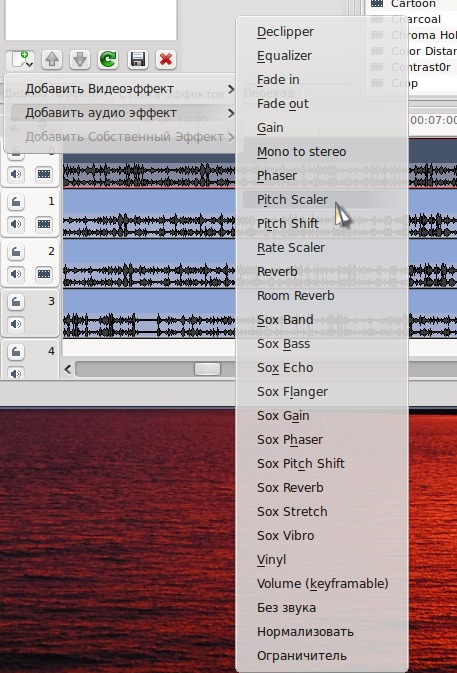Select Pitch Scaler effect
The height and width of the screenshot is (673, 457).
tap(322, 200)
